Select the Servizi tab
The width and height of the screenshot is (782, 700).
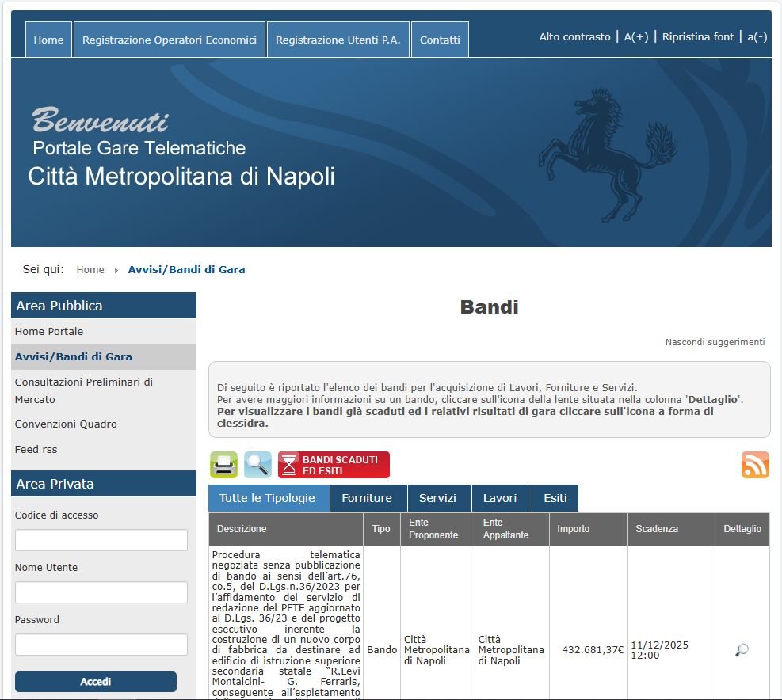(437, 498)
